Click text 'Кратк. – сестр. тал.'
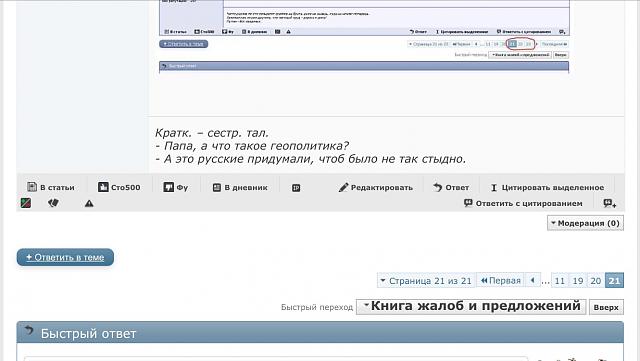The image size is (640, 361). [x=212, y=133]
